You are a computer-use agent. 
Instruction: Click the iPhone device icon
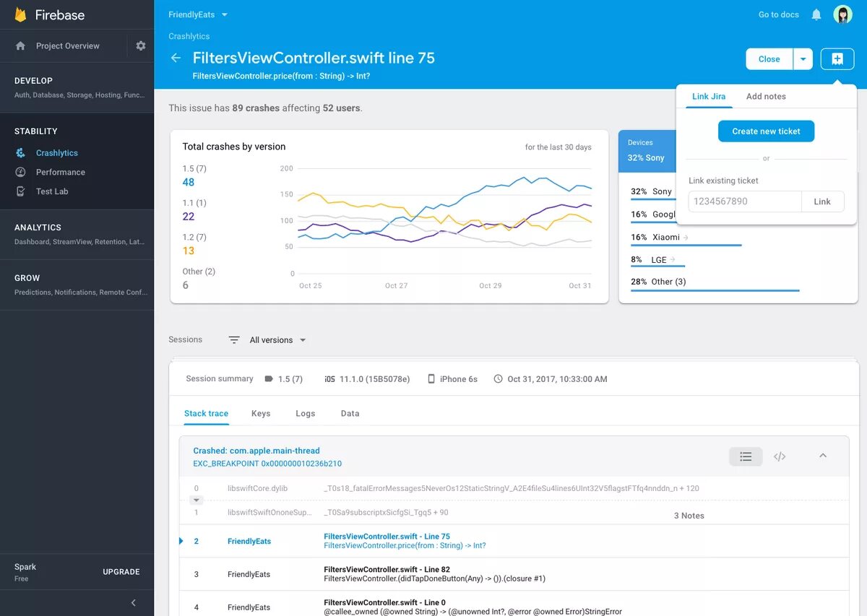pyautogui.click(x=431, y=378)
